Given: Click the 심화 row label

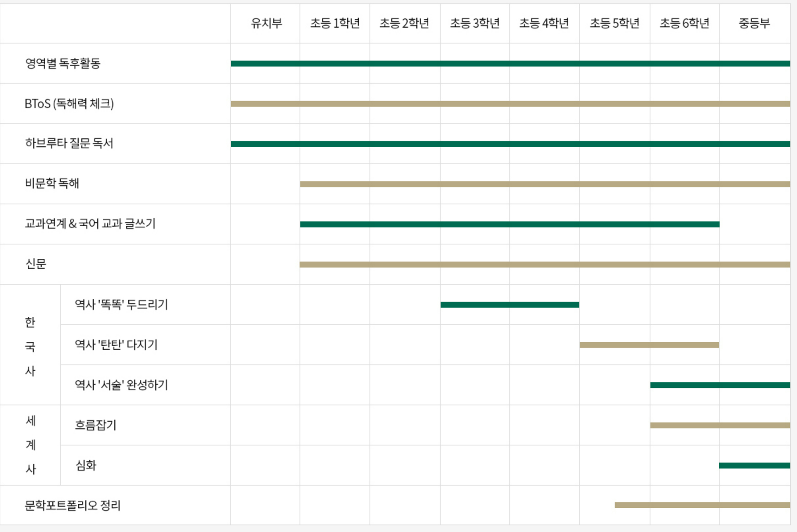Looking at the screenshot, I should 86,465.
